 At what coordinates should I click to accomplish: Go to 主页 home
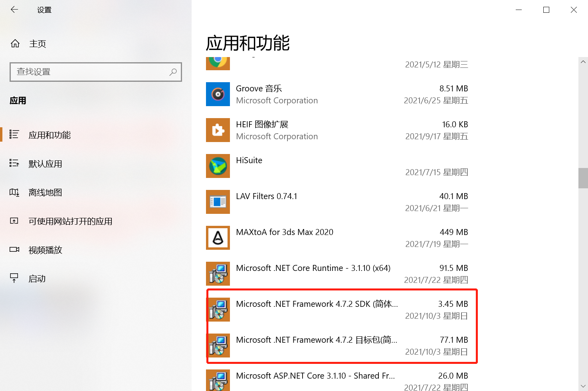coord(38,44)
